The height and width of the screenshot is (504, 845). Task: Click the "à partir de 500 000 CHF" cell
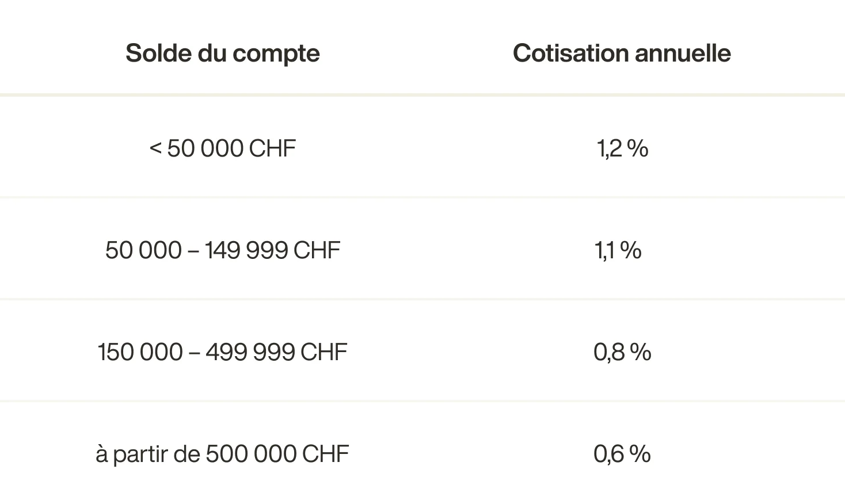(x=222, y=454)
